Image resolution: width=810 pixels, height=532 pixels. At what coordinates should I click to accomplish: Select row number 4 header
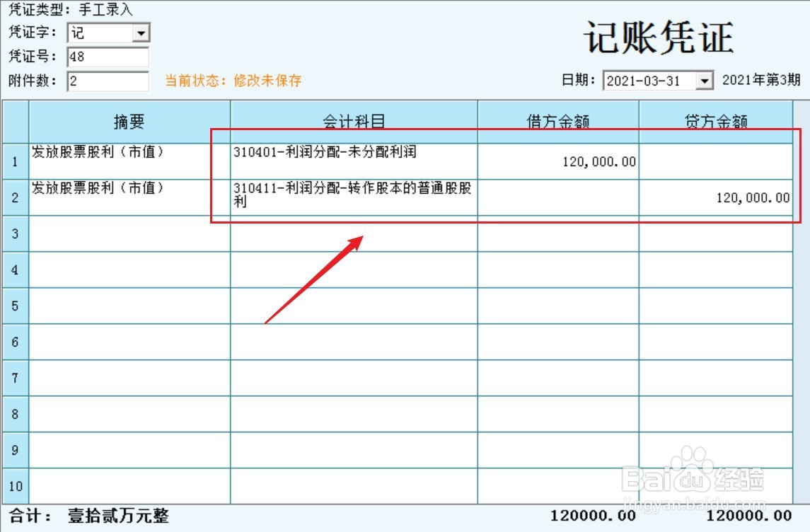16,270
